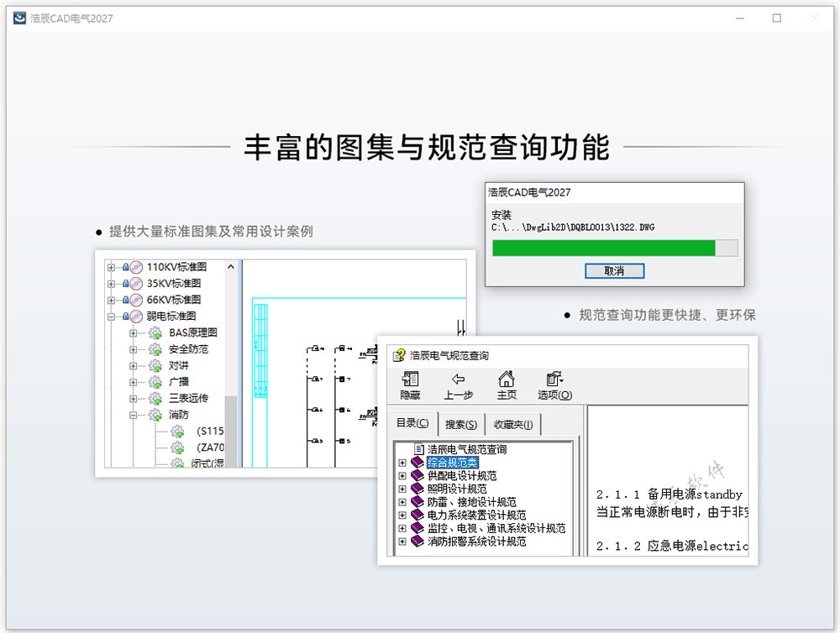
Task: Click the gear icon of 广播
Action: tap(155, 382)
